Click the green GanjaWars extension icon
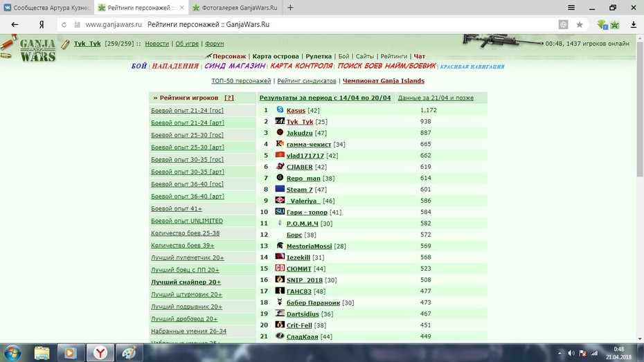 pos(614,25)
